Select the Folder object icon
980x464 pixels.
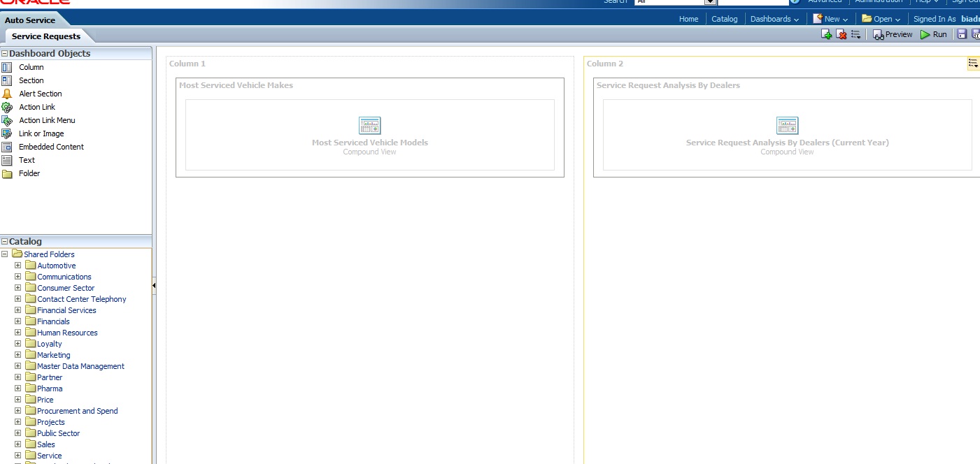click(7, 174)
